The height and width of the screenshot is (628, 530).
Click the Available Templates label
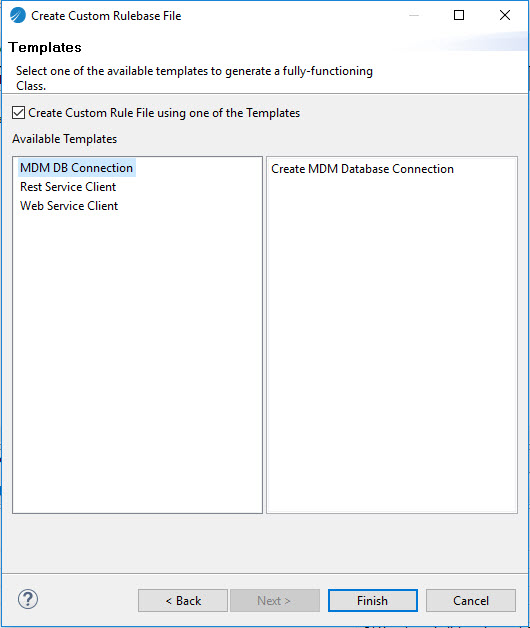point(64,139)
